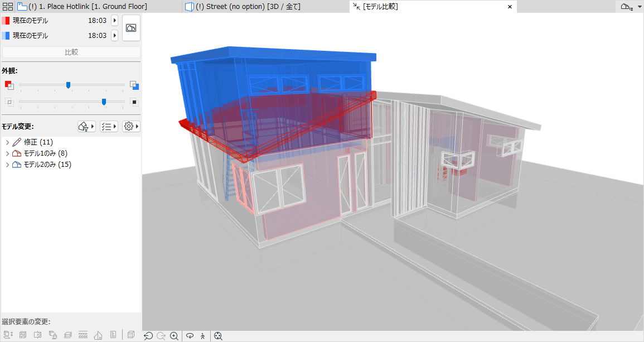
Task: Activate the walk explore mode icon
Action: click(202, 336)
